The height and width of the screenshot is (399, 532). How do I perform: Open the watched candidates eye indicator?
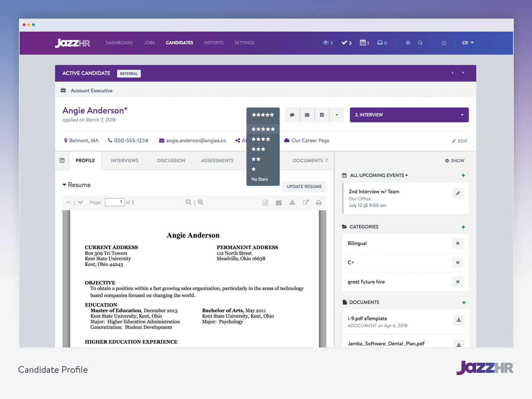pyautogui.click(x=328, y=43)
